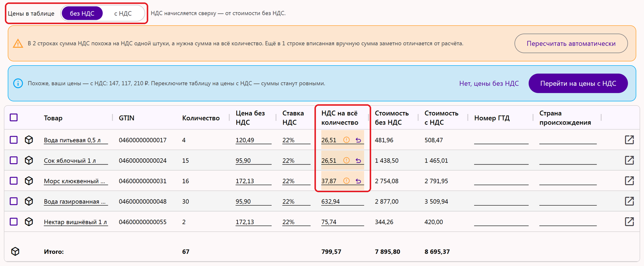644x266 pixels.
Task: Open row details for Сок яблочный 1 л
Action: click(630, 160)
